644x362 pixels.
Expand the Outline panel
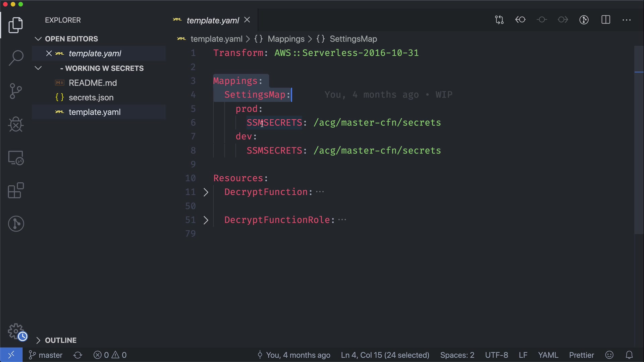(x=60, y=340)
